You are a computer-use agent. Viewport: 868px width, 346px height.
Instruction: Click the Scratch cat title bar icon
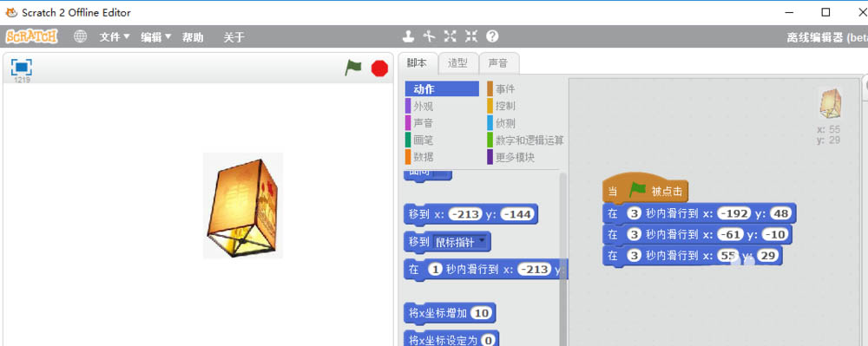[x=11, y=12]
